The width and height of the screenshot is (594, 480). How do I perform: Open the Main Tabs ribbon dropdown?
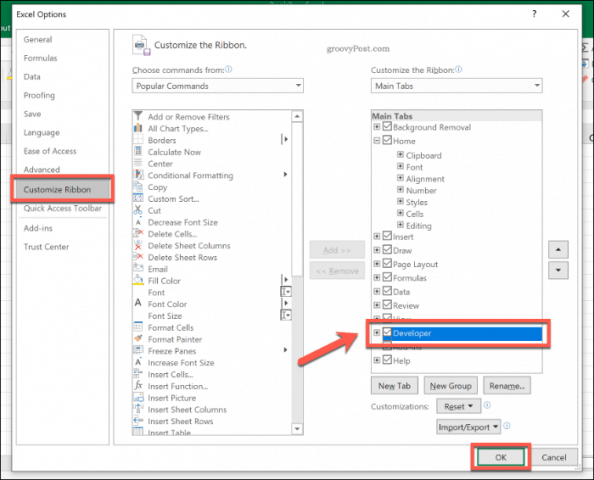click(456, 86)
